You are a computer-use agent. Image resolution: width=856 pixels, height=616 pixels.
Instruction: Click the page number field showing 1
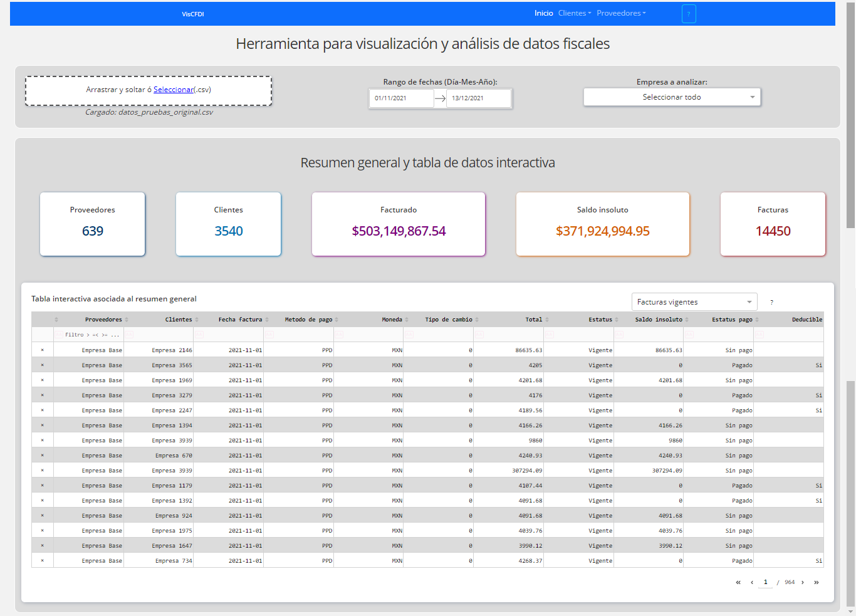pyautogui.click(x=765, y=582)
